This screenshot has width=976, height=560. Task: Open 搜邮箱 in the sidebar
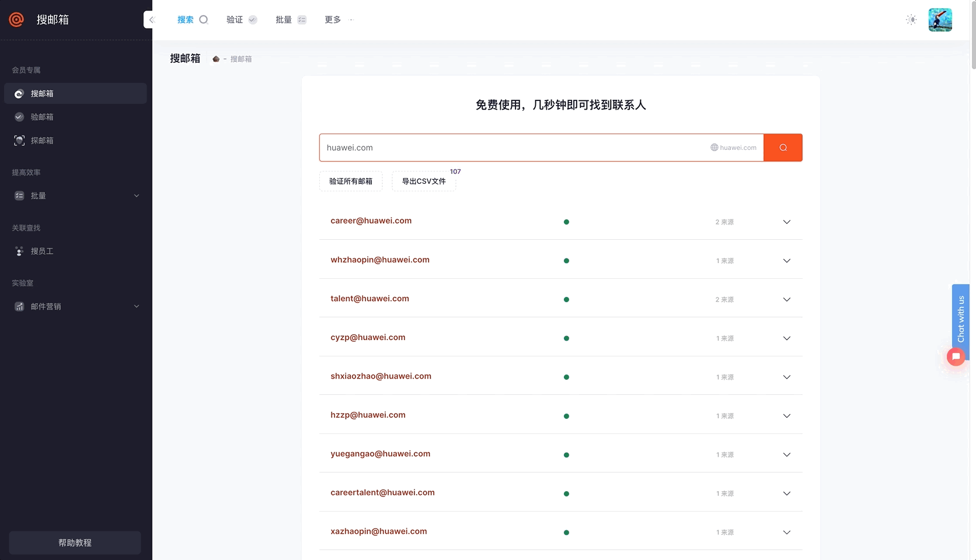pyautogui.click(x=75, y=93)
